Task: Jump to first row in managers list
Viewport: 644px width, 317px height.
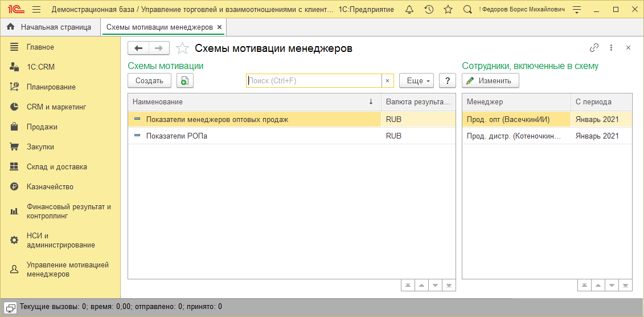Action: [x=584, y=285]
